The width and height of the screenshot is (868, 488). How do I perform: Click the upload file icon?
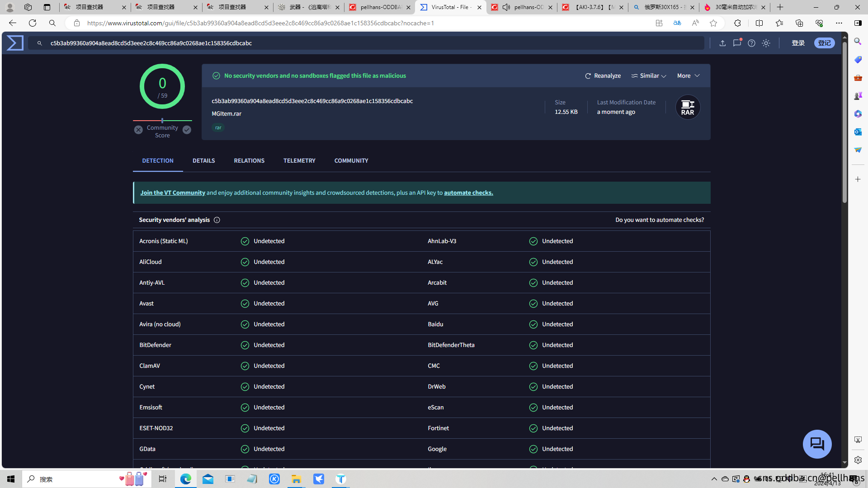point(722,43)
